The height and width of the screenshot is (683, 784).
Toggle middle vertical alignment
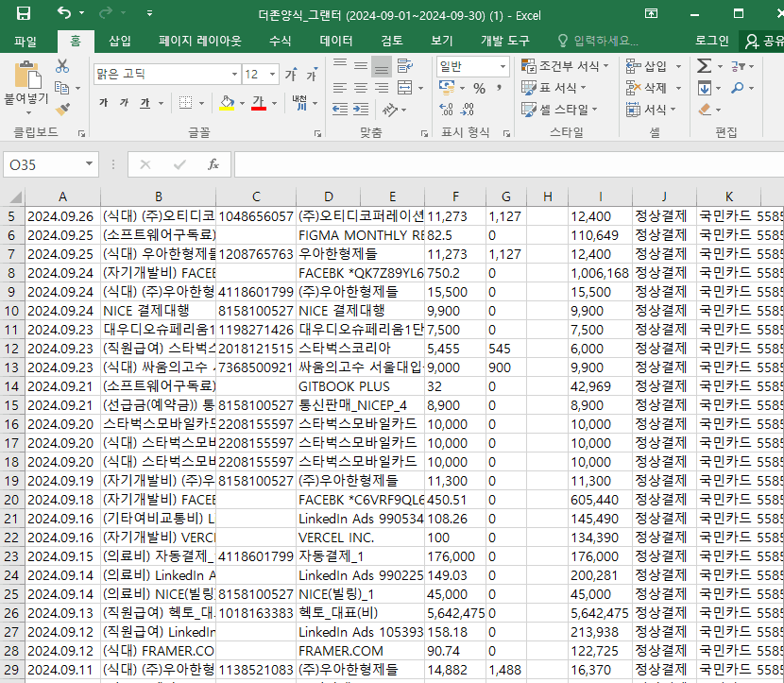tap(361, 65)
